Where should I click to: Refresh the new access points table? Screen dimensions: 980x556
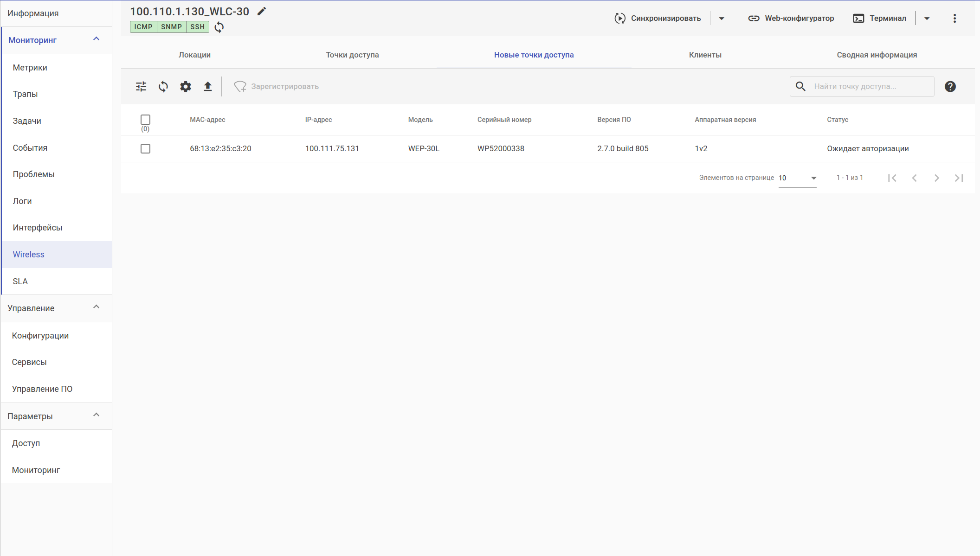[163, 87]
